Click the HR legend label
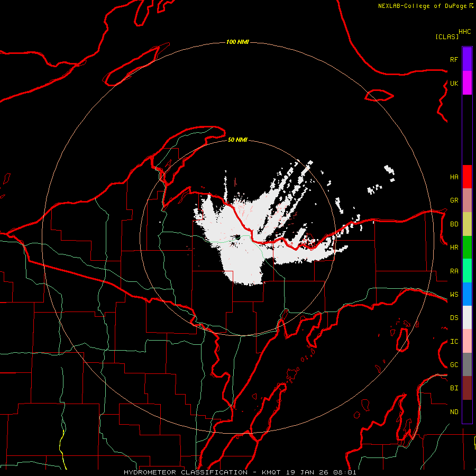 454,248
